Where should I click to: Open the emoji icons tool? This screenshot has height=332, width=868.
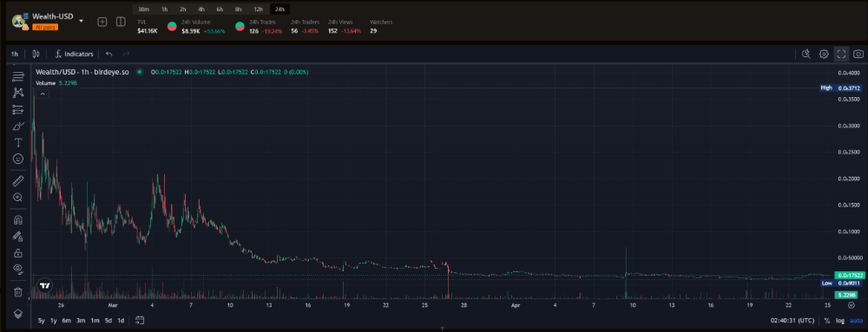pos(17,159)
